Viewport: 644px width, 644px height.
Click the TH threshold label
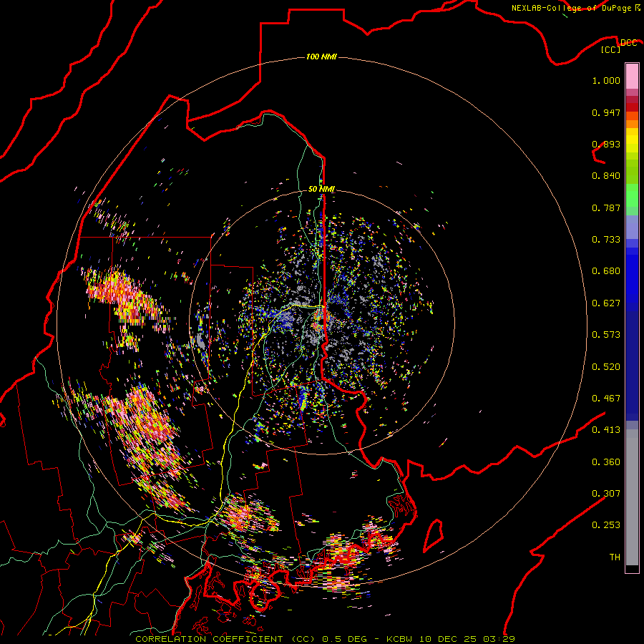[x=615, y=557]
